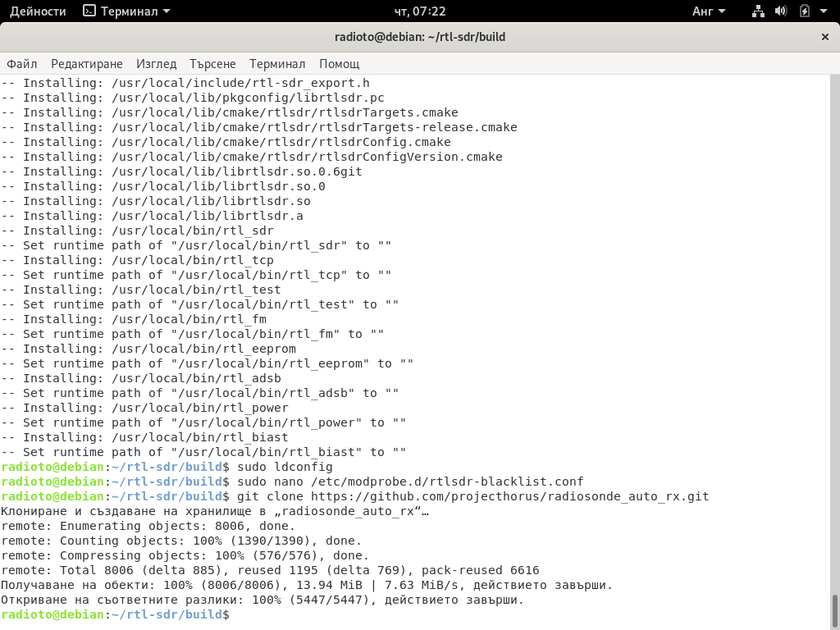Click the line remote: Compressing objects 576/576

pos(185,555)
